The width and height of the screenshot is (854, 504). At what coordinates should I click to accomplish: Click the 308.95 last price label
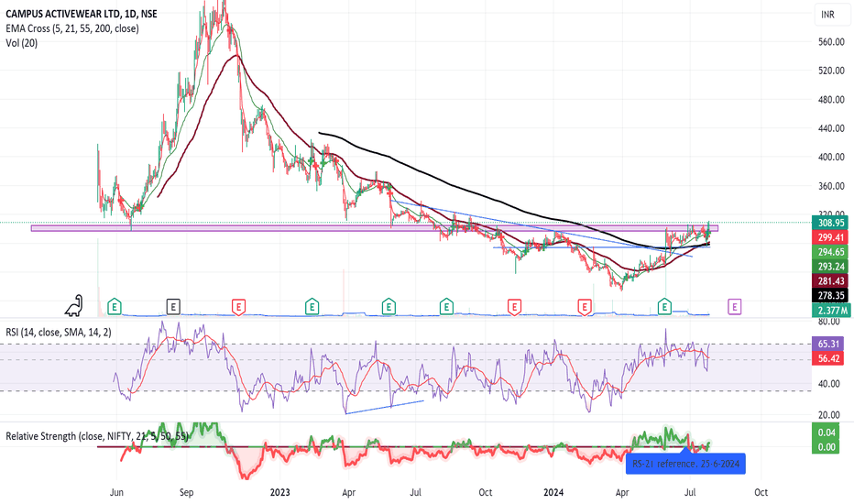coord(831,223)
